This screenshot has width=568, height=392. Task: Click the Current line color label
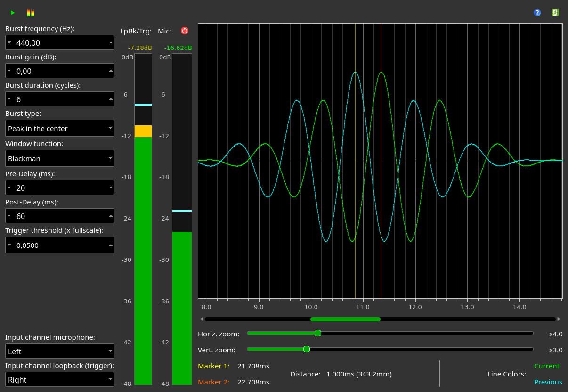point(547,366)
